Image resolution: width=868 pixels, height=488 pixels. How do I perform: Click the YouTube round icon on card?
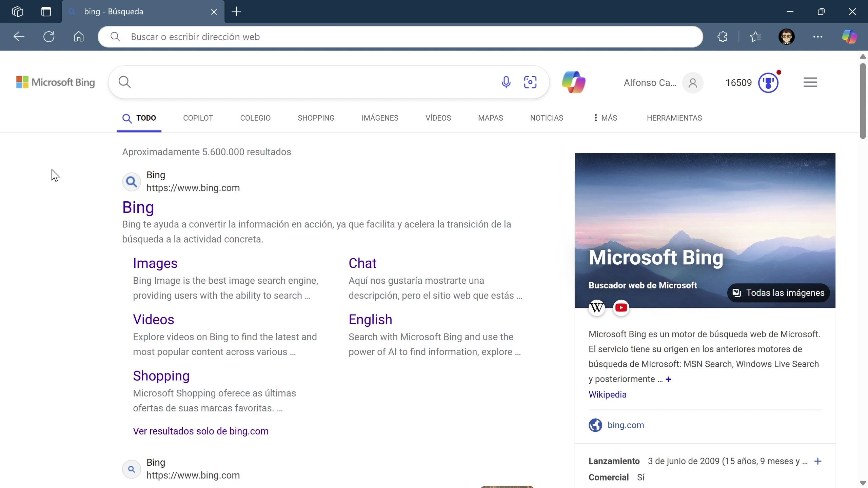pos(621,308)
